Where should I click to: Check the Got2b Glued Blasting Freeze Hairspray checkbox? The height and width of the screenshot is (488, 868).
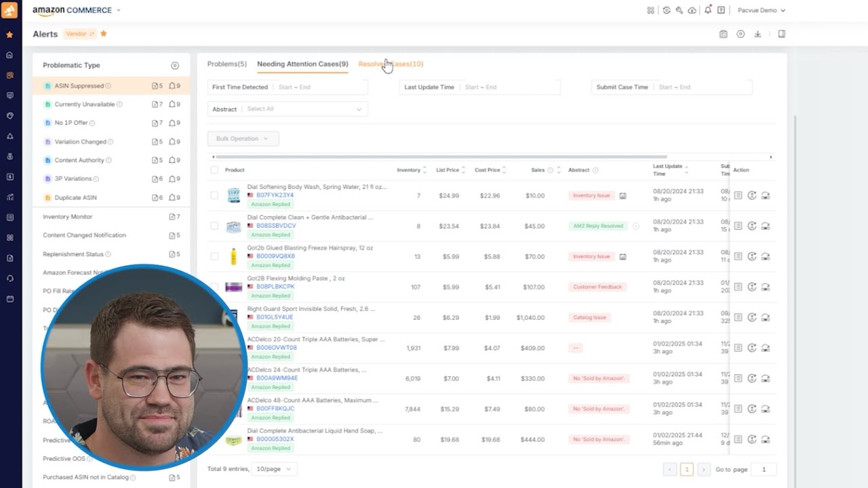(x=214, y=256)
